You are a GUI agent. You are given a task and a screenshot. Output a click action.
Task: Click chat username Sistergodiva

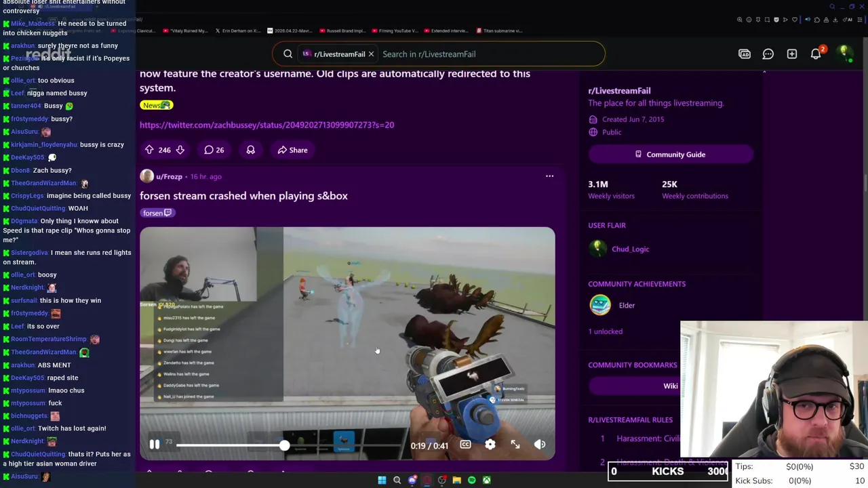coord(29,253)
